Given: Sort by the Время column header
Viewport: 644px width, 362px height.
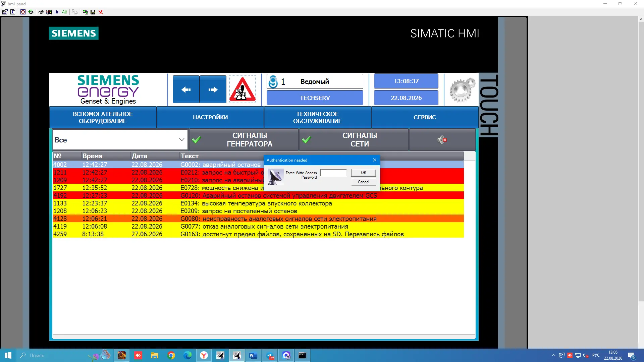Looking at the screenshot, I should coord(106,156).
